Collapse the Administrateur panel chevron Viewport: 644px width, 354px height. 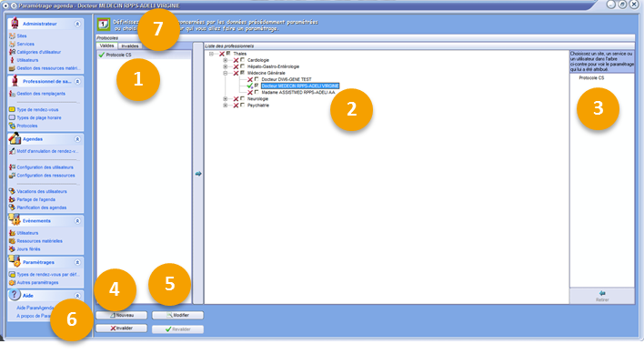77,24
